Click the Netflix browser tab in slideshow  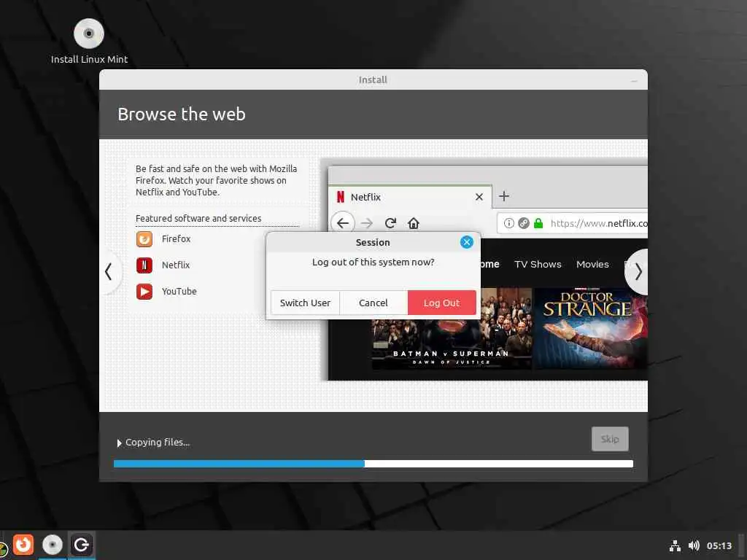[410, 197]
